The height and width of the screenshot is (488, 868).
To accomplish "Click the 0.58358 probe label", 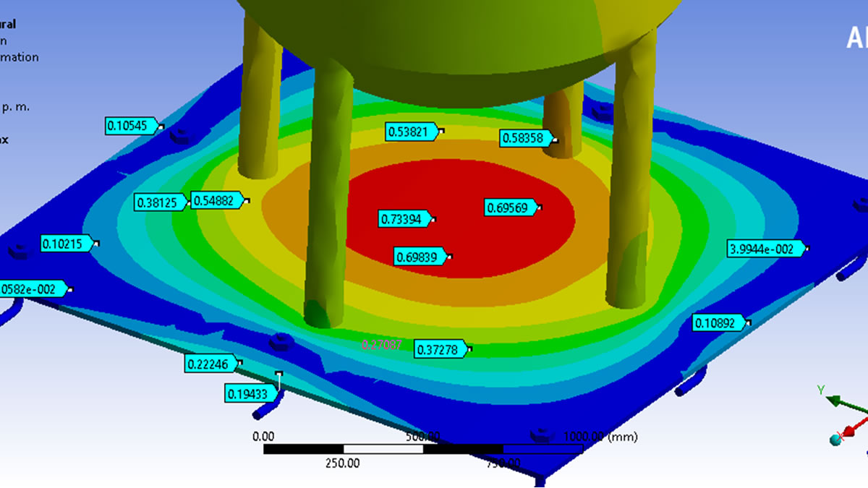I will [x=526, y=138].
